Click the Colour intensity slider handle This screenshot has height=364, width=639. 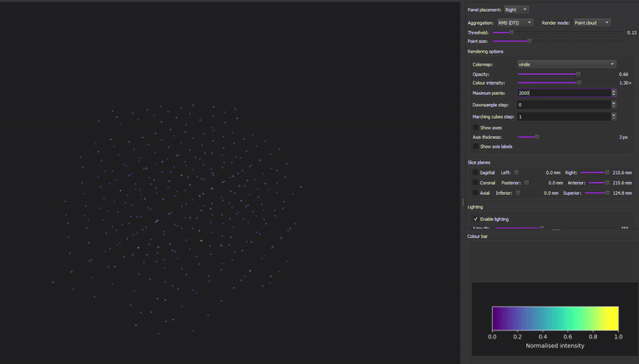coord(579,83)
